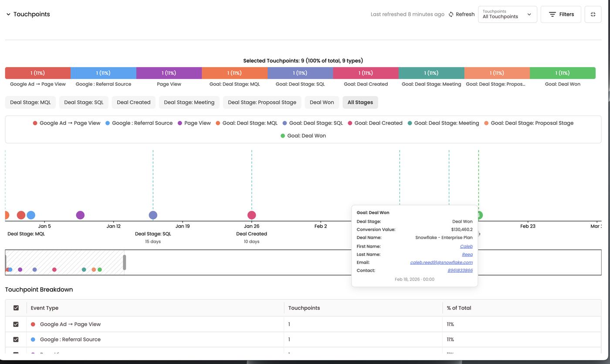This screenshot has height=364, width=610.
Task: Click the green Goal: Deal Won bar segment
Action: [x=563, y=73]
